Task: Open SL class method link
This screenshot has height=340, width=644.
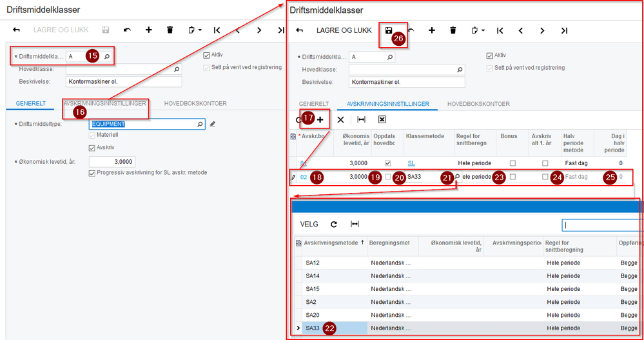Action: (411, 163)
